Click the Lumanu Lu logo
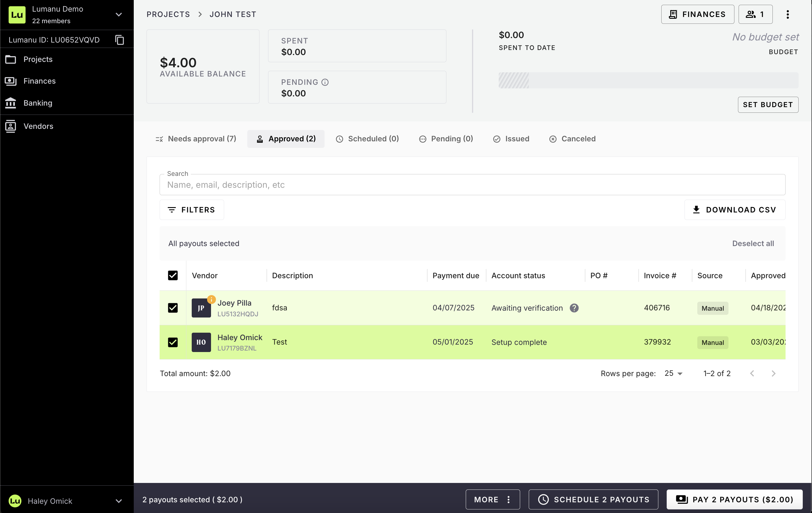Screen dimensions: 812x513 [x=17, y=15]
